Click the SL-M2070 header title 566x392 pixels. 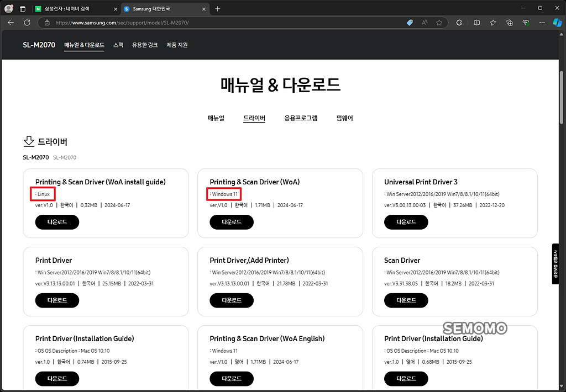pyautogui.click(x=39, y=45)
